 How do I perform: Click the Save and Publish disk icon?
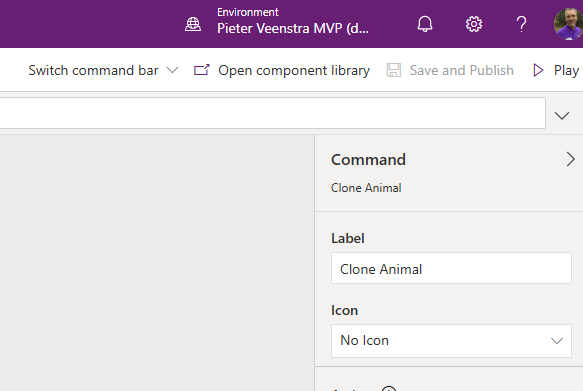[x=394, y=70]
